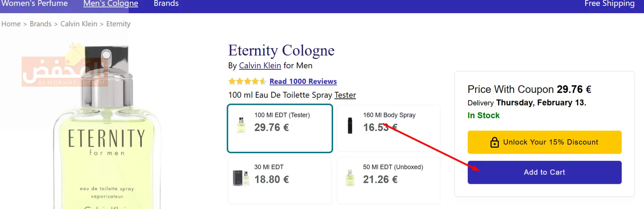Viewport: 644px width, 209px height.
Task: Click the Eternity breadcrumb item
Action: point(118,24)
